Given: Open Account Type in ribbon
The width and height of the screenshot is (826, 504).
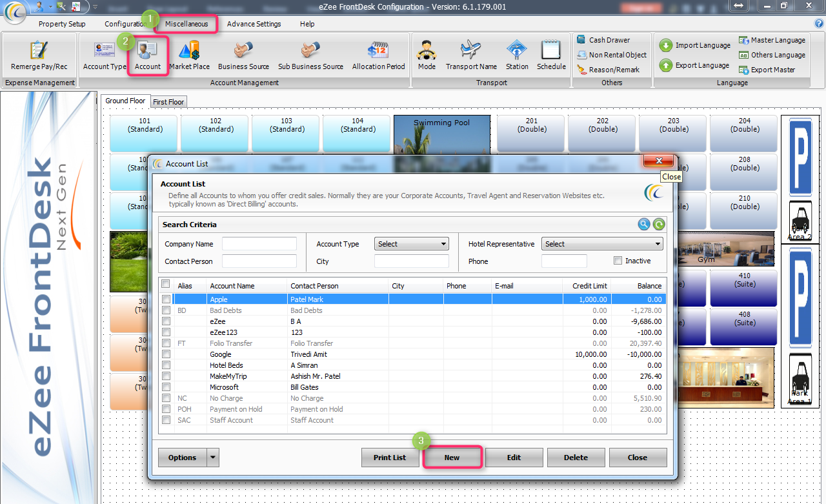Looking at the screenshot, I should 105,55.
